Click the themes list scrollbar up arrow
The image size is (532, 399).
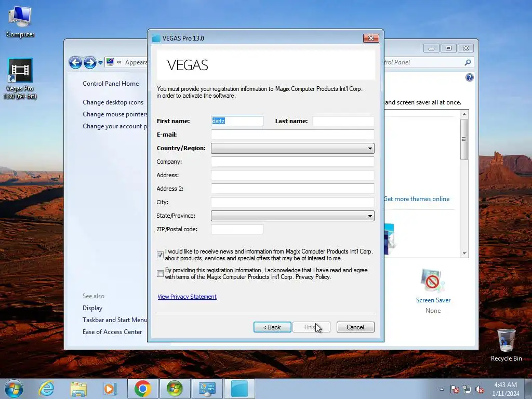click(464, 114)
